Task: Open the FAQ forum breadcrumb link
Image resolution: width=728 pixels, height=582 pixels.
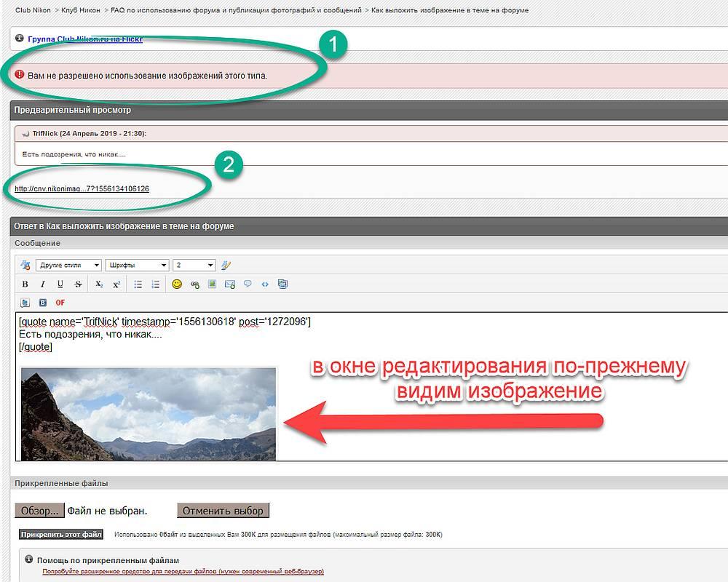Action: [236, 10]
